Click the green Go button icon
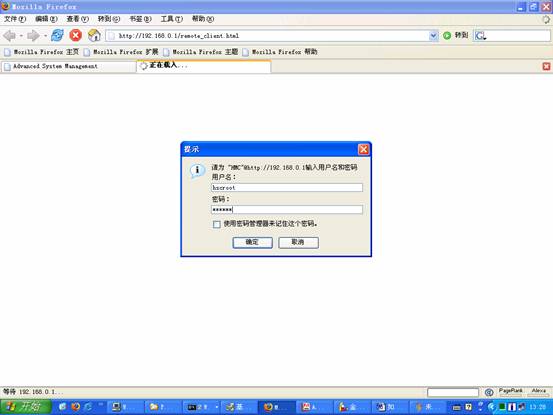 coord(447,35)
